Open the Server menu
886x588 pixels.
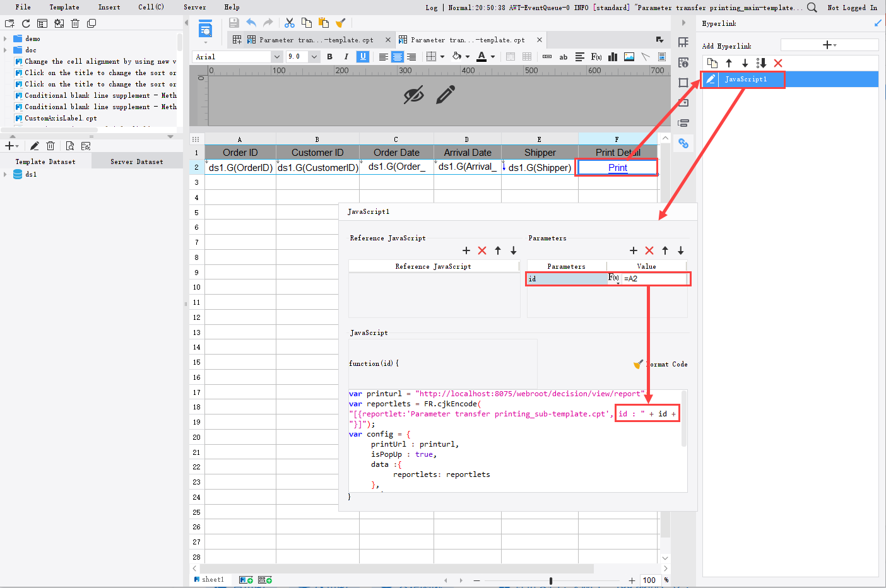coord(195,7)
